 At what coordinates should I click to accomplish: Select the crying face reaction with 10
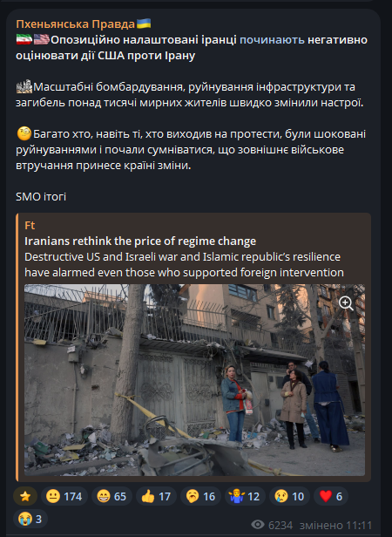(289, 496)
